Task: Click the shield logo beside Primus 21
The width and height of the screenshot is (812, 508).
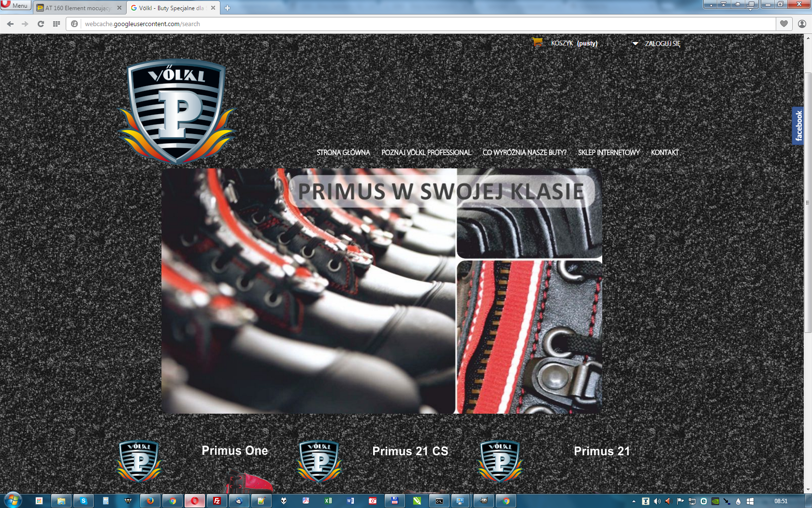Action: coord(500,461)
